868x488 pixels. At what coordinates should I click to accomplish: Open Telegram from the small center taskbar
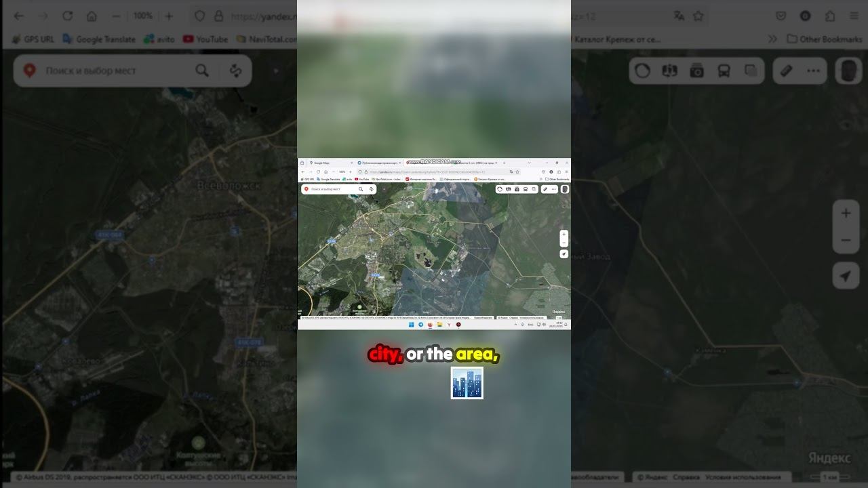click(x=420, y=325)
